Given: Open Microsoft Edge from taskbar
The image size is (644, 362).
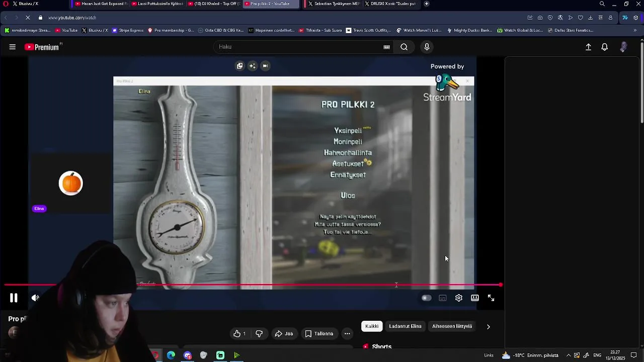Looking at the screenshot, I should [x=171, y=355].
